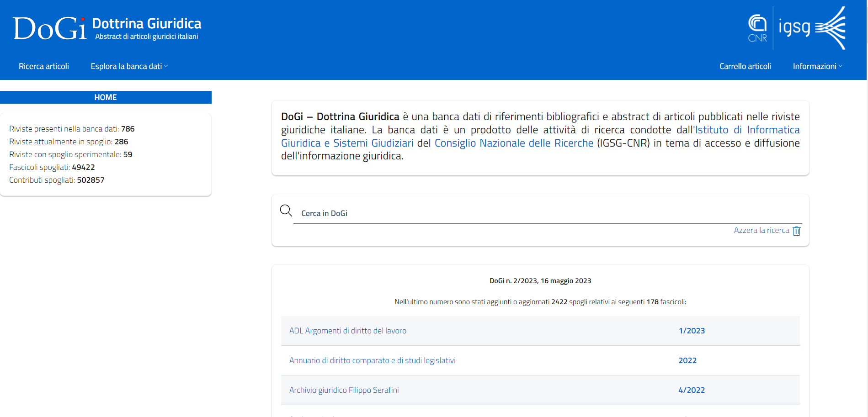This screenshot has height=417, width=868.
Task: Click the CNR logo icon
Action: pyautogui.click(x=757, y=28)
